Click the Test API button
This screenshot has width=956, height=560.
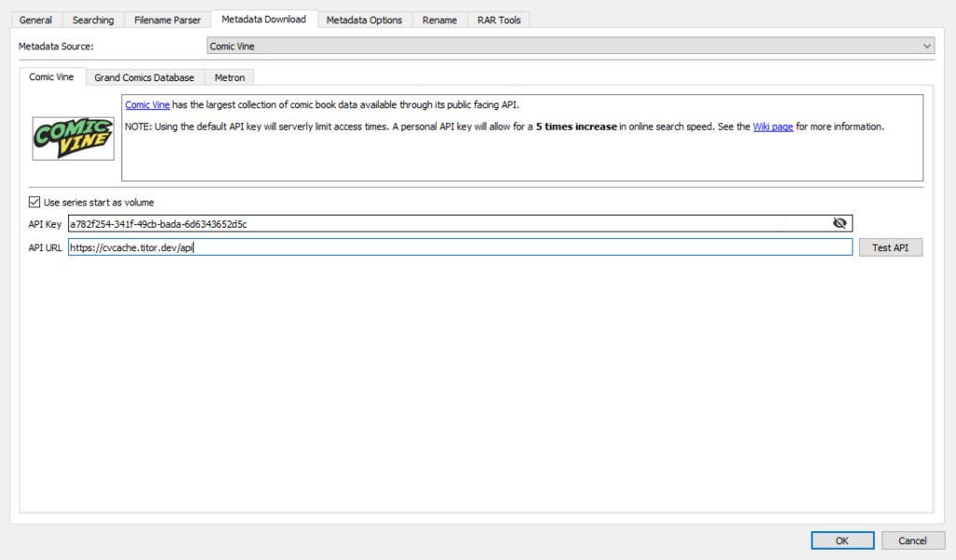pyautogui.click(x=890, y=247)
